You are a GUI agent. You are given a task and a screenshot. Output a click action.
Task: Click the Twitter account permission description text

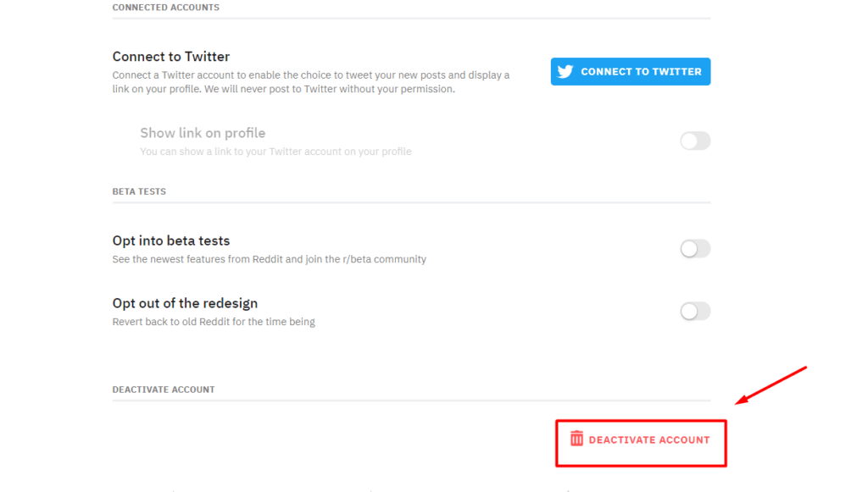point(311,82)
